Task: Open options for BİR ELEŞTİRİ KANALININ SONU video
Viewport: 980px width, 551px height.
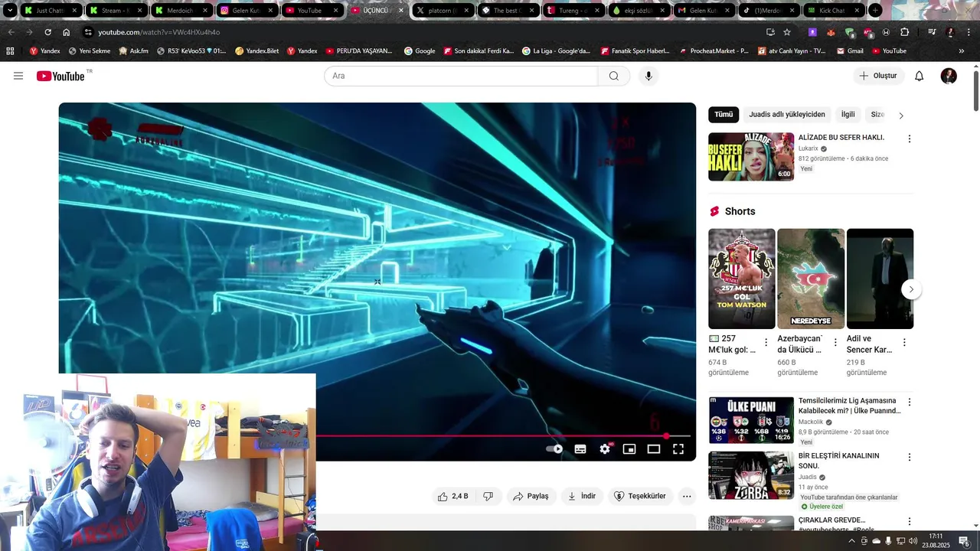Action: tap(910, 457)
